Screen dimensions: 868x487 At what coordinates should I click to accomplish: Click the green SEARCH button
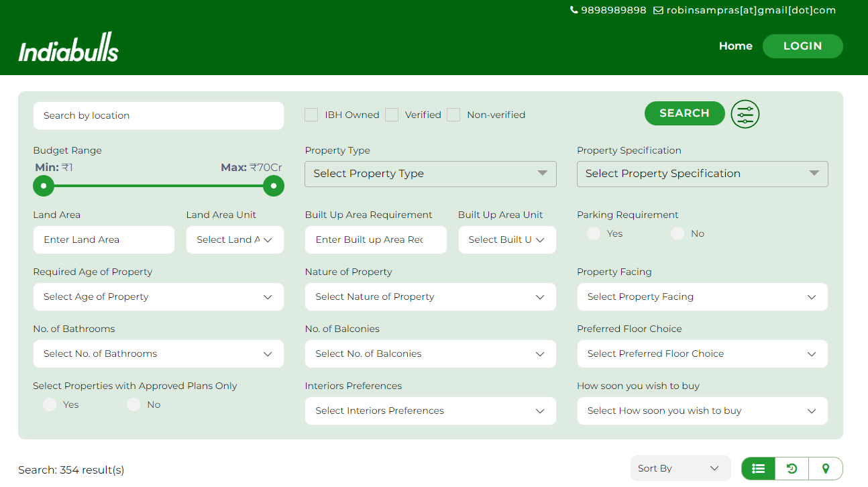[684, 113]
